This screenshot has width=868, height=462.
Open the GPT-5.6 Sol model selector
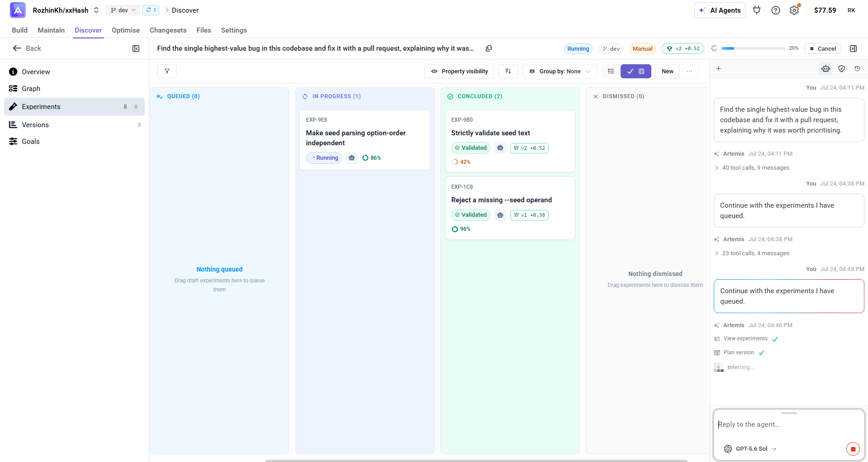750,449
